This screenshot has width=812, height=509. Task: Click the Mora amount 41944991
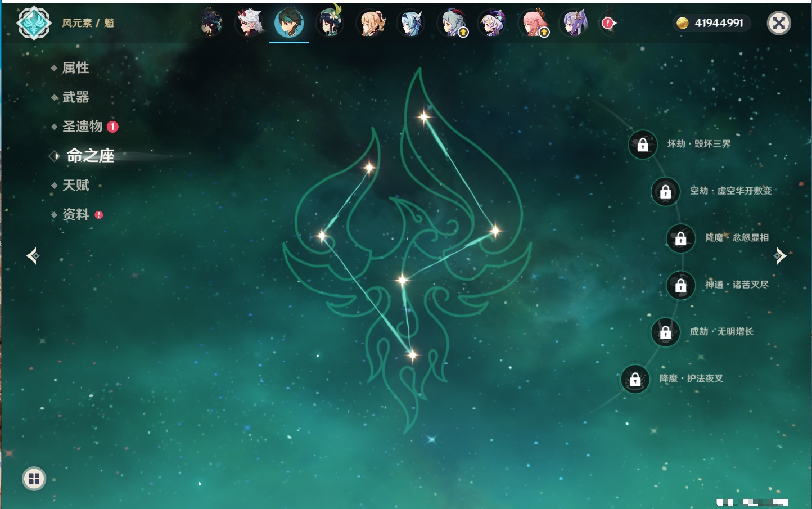[719, 23]
